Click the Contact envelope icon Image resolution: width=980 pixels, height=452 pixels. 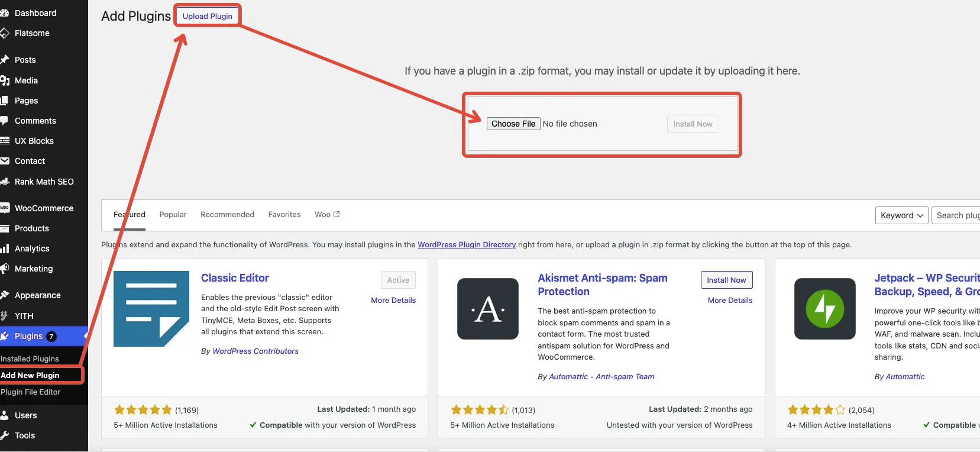pyautogui.click(x=4, y=161)
